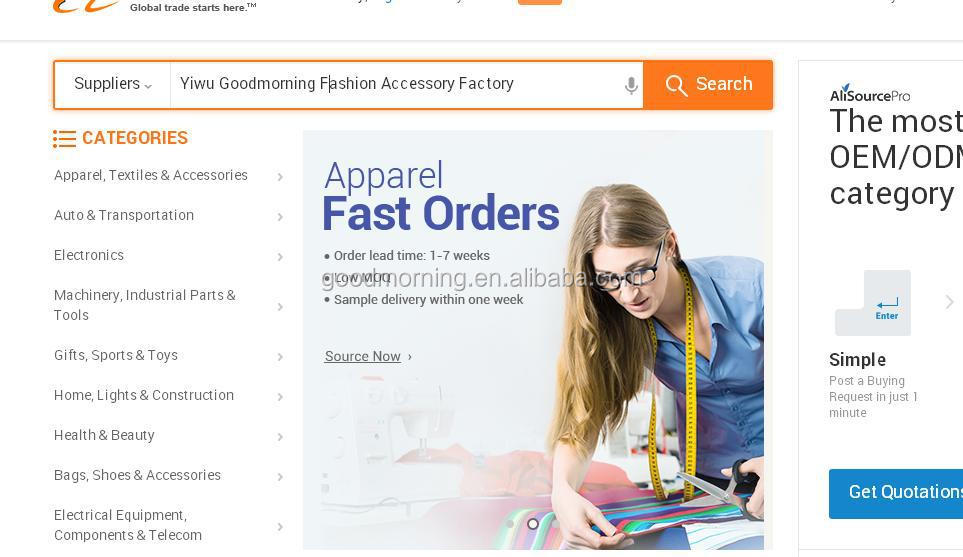Expand the Electronics category chevron
The height and width of the screenshot is (557, 963).
pos(280,257)
